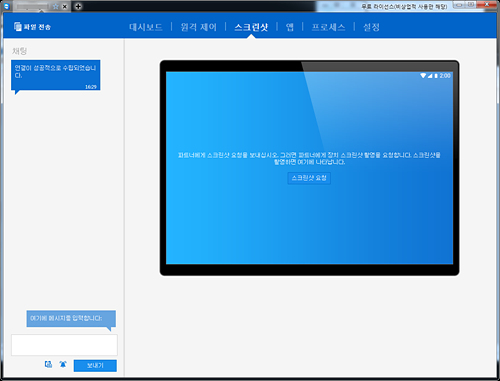Image resolution: width=500 pixels, height=381 pixels.
Task: Click the 보내기 send button
Action: [95, 366]
